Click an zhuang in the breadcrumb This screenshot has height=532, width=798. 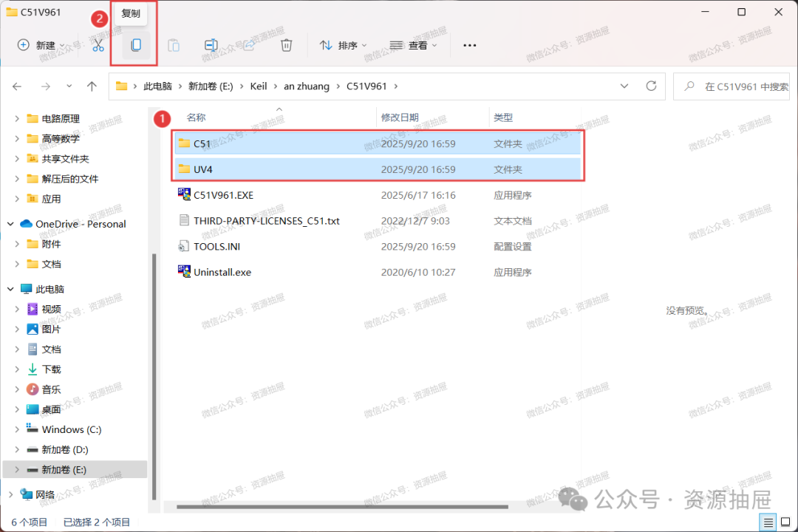point(307,86)
